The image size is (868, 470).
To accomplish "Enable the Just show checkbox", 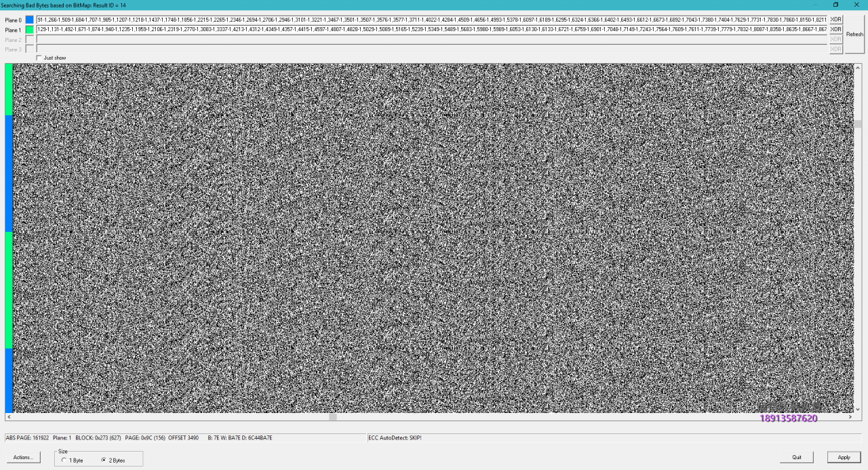I will (x=39, y=58).
